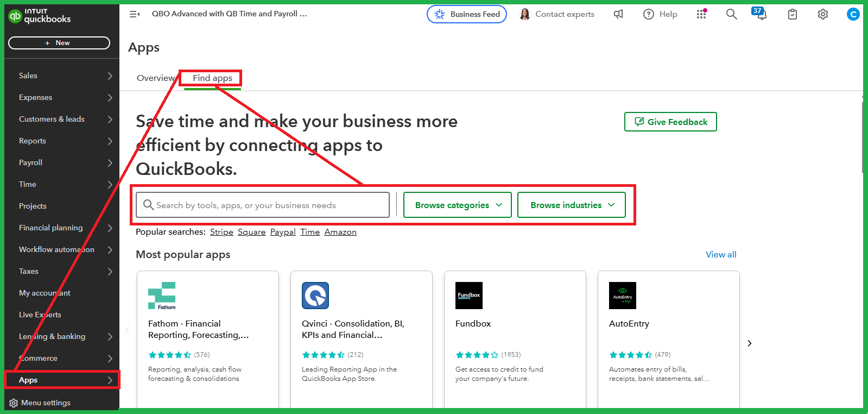Click the AutoEntry app logo
Viewport: 868px width, 414px height.
coord(623,296)
